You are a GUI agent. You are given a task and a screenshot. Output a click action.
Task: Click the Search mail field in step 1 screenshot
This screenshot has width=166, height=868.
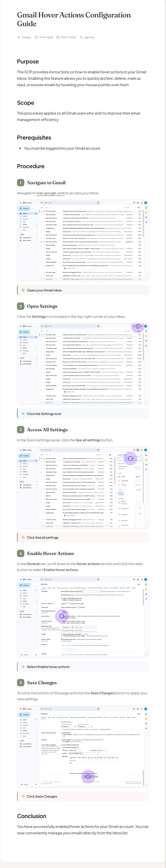[x=70, y=203]
